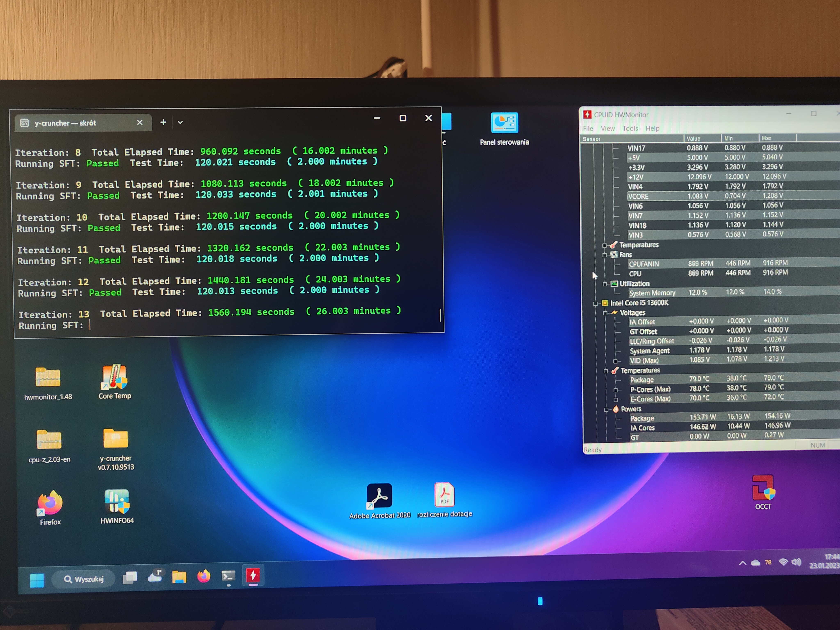Open rozliczenie dotacje PDF file
Screen dimensions: 840x630
click(x=445, y=500)
